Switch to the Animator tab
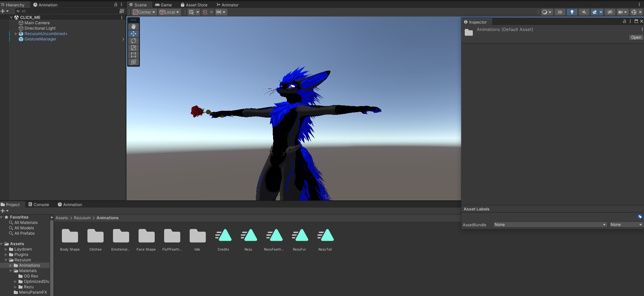 point(227,5)
